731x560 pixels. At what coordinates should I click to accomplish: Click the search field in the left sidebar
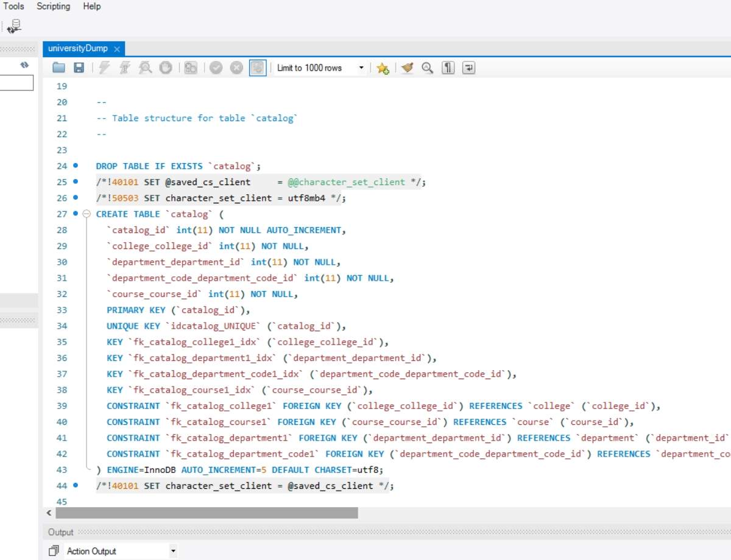[16, 83]
